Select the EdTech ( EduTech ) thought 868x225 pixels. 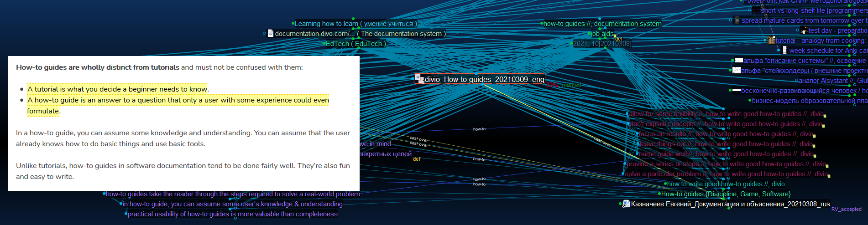[356, 44]
